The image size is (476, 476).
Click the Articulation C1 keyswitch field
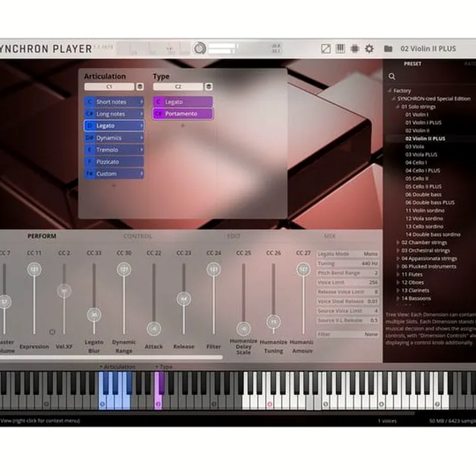click(x=109, y=87)
